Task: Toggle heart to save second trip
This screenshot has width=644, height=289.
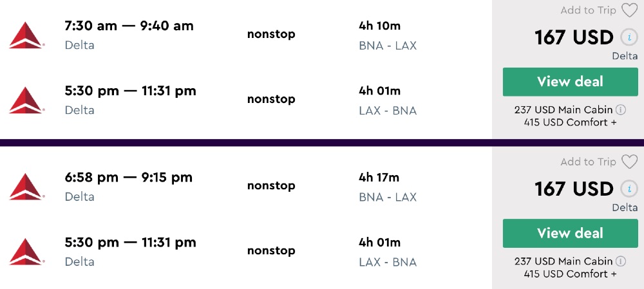Action: (x=629, y=162)
